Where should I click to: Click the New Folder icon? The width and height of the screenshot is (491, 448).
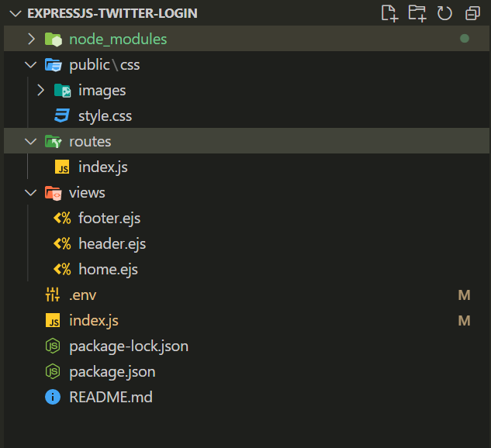[417, 13]
